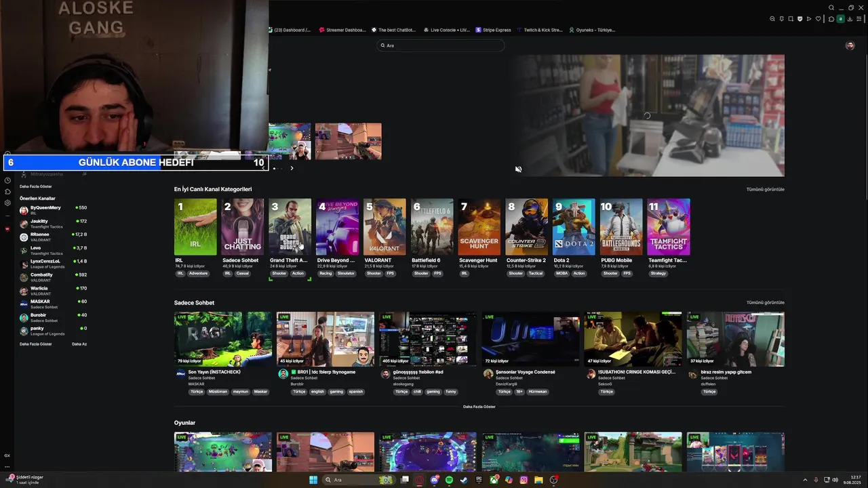
Task: Open the Grand Theft Auto category card
Action: pyautogui.click(x=290, y=227)
